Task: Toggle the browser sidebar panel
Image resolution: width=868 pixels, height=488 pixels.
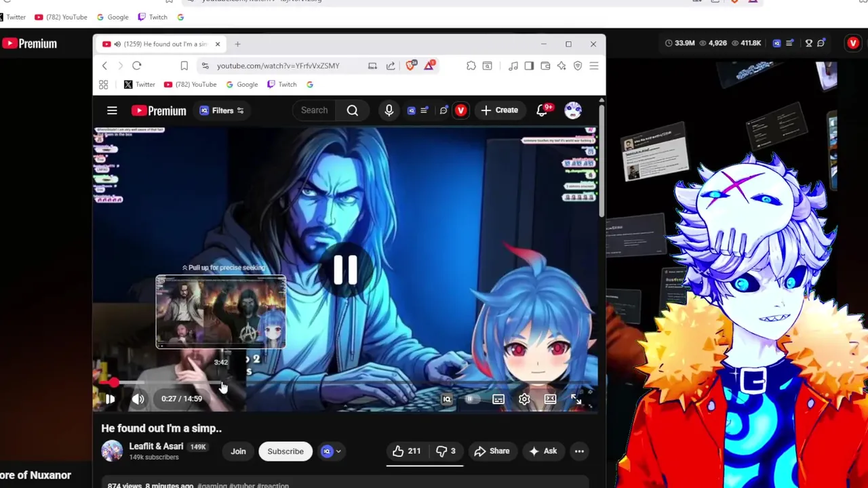Action: click(529, 66)
